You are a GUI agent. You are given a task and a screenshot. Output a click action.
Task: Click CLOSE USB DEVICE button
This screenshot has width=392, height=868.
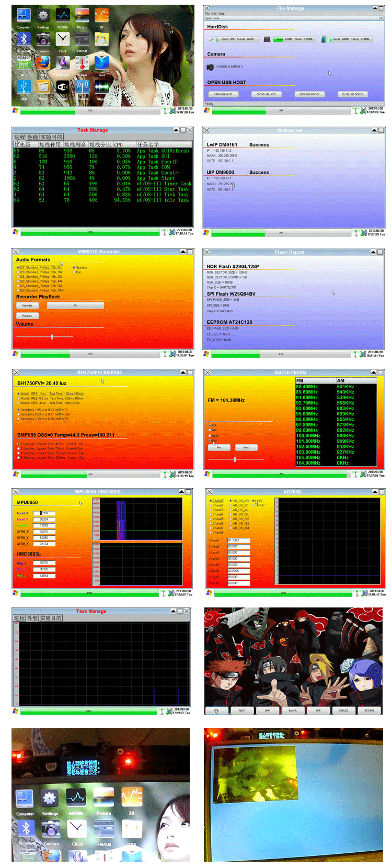click(352, 94)
